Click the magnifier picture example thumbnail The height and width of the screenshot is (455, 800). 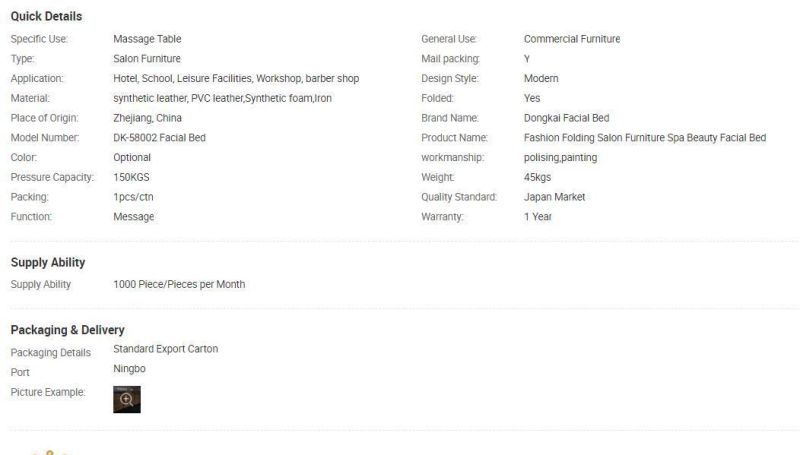(127, 399)
